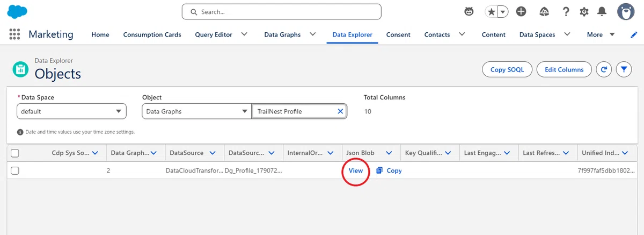Click the Copy icon in Json Blob cell
The width and height of the screenshot is (644, 235).
coord(379,170)
